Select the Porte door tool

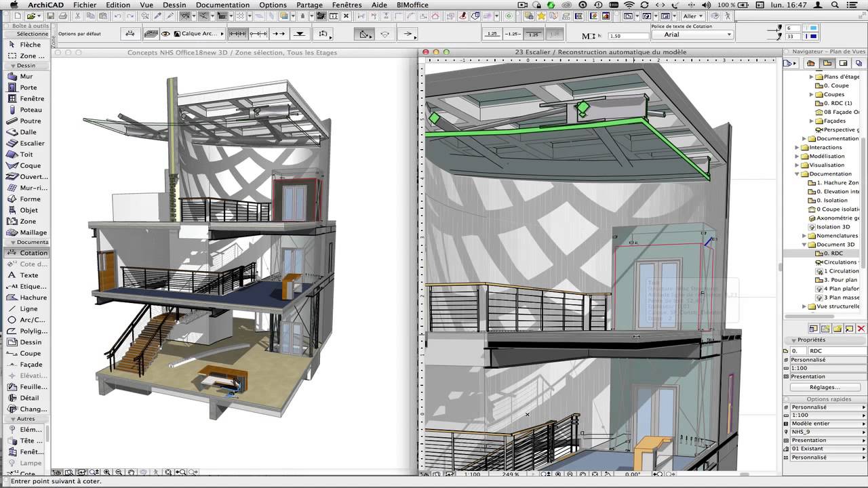tap(25, 87)
